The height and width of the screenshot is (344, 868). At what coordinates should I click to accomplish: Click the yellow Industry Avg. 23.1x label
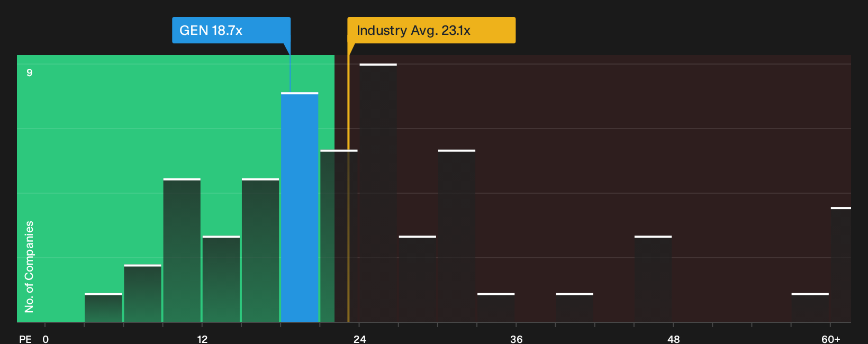click(x=431, y=30)
